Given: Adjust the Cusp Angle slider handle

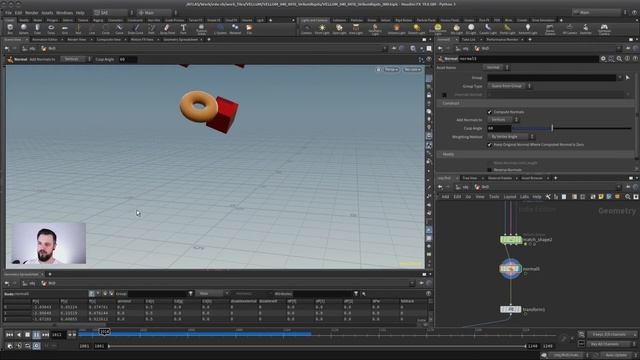Looking at the screenshot, I should pyautogui.click(x=552, y=128).
